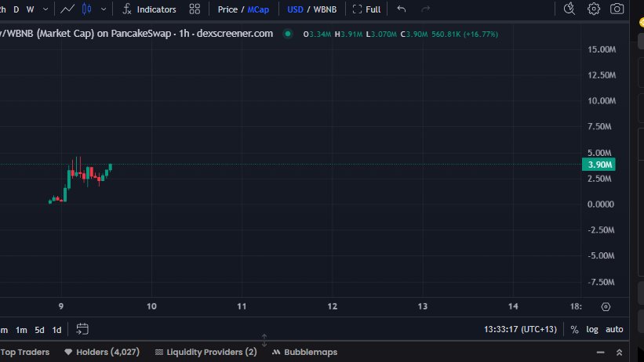Toggle percentage scale mode
Screen dimensions: 644x362
(x=575, y=330)
